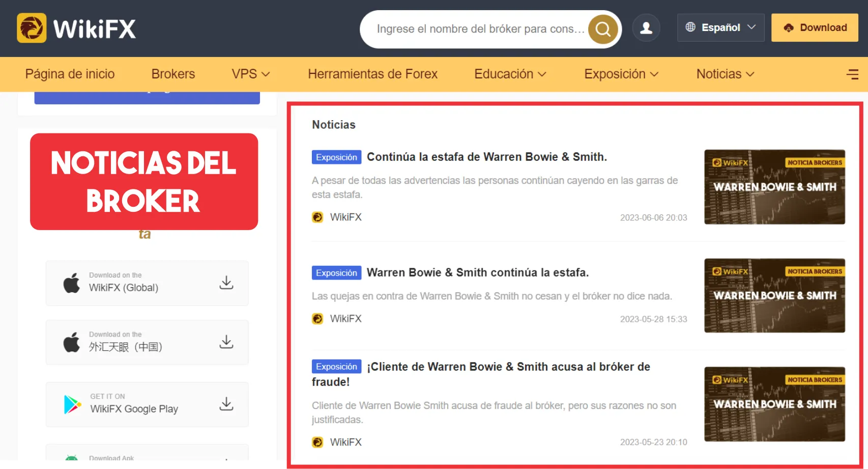Click the Google Play triangle icon

(72, 404)
